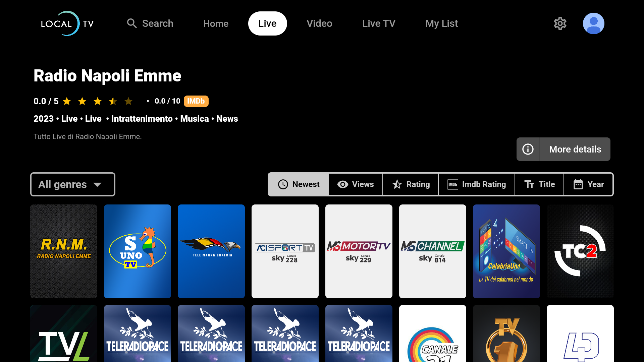The width and height of the screenshot is (644, 362).
Task: Click the info icon beside More details
Action: (x=528, y=149)
